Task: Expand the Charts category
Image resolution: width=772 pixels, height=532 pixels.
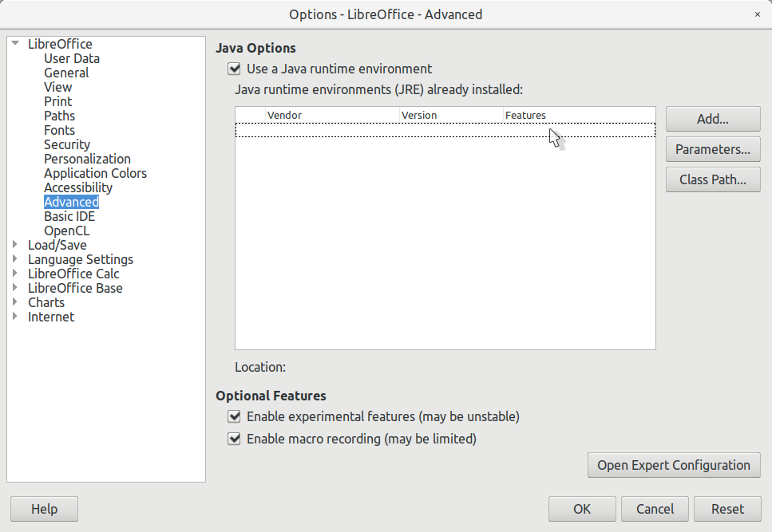Action: [x=15, y=302]
